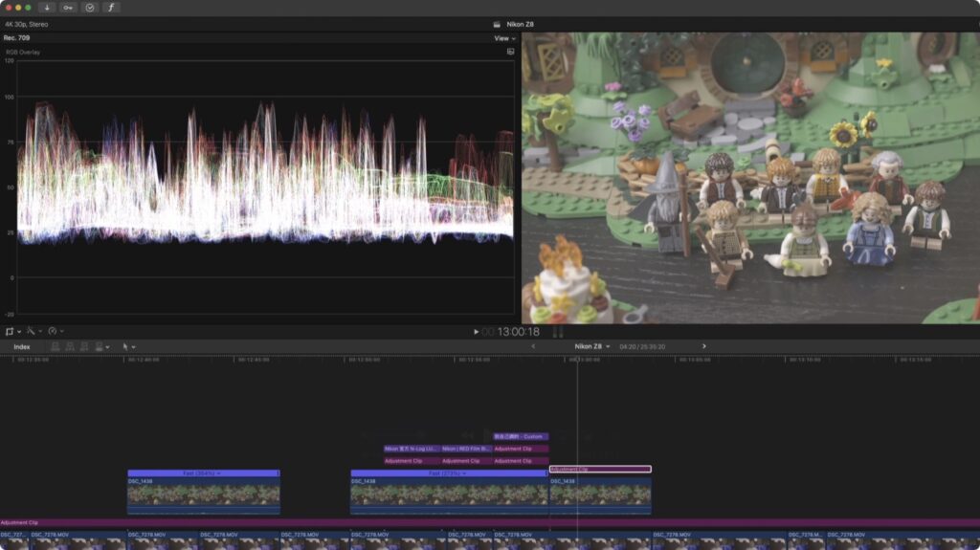Click the Connect clip to primary storyline icon
Image resolution: width=980 pixels, height=550 pixels.
(x=55, y=347)
